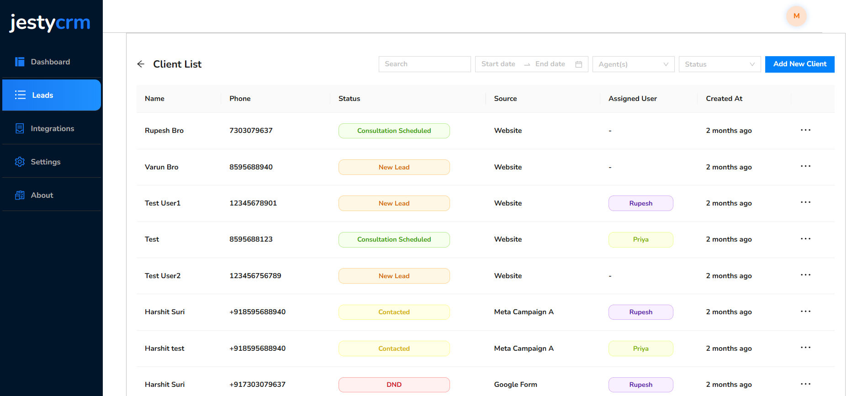Select the Integrations menu item

[x=52, y=128]
